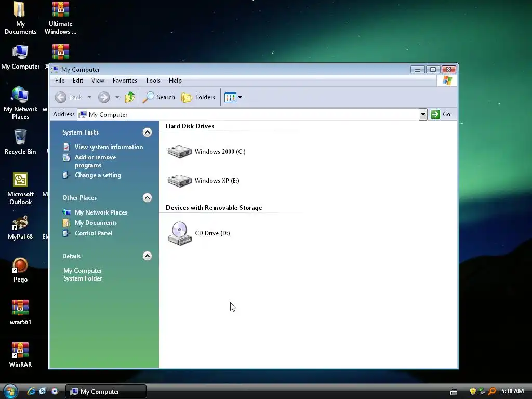Select Ultimate Windows archive desktop icon
532x399 pixels.
click(60, 18)
